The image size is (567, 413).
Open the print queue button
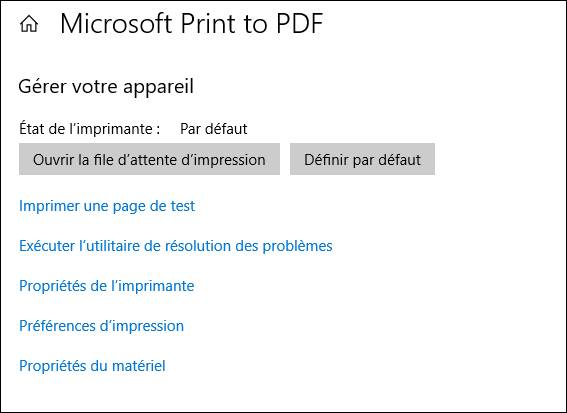click(x=149, y=159)
